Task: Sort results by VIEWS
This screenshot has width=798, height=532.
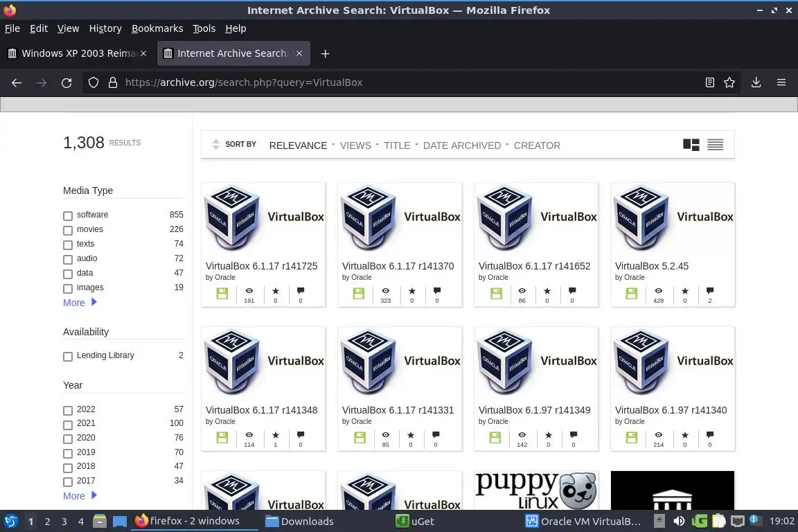Action: point(355,145)
